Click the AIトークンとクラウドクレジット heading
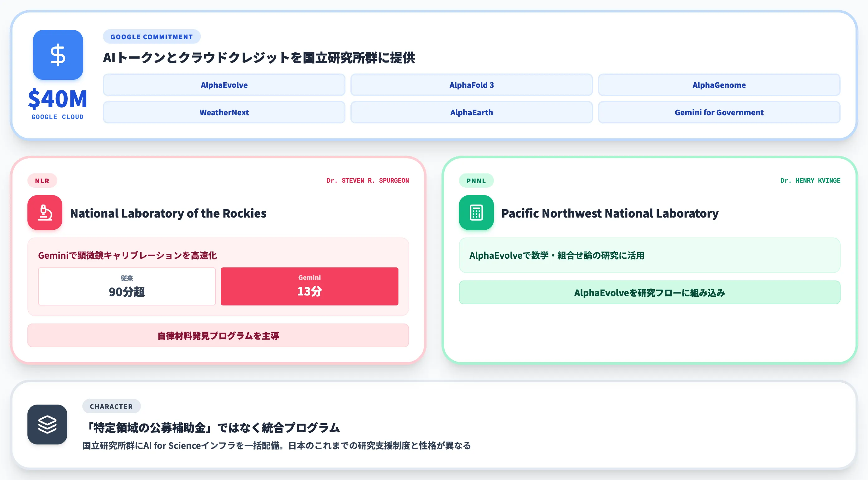Viewport: 868px width, 480px height. (259, 58)
